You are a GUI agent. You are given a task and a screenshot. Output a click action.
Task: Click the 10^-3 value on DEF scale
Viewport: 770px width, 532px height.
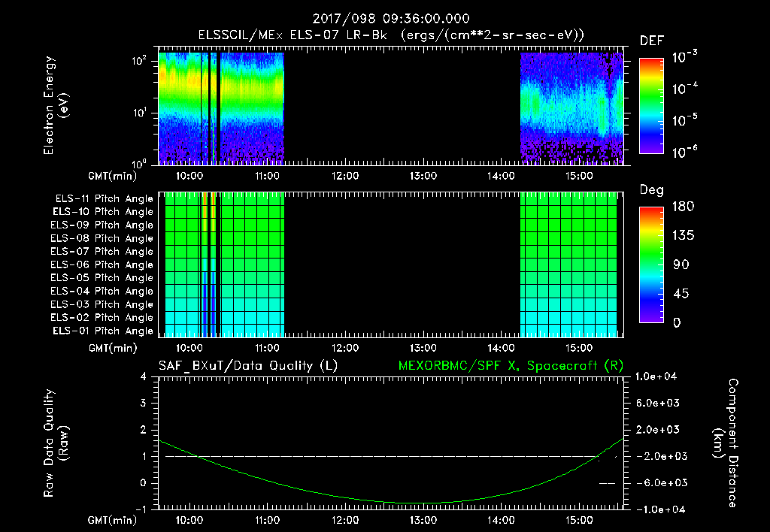(685, 57)
